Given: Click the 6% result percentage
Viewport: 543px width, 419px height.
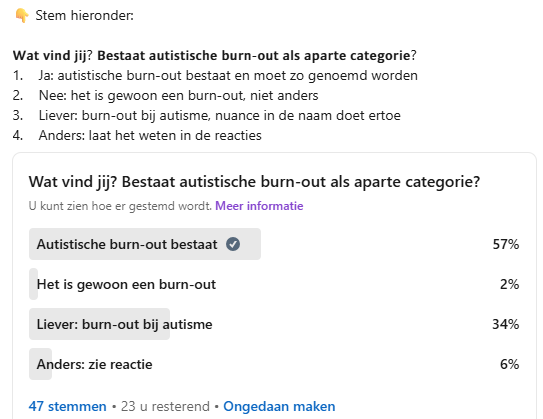Looking at the screenshot, I should [509, 364].
